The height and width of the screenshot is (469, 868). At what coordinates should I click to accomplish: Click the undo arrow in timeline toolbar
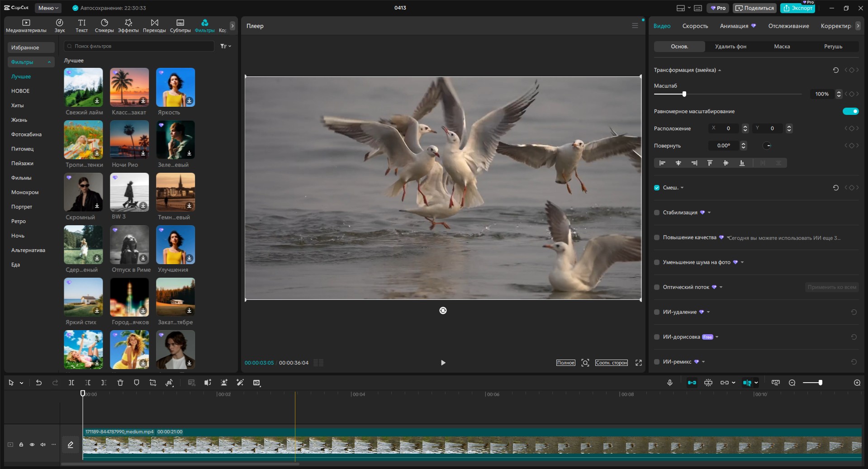[39, 383]
